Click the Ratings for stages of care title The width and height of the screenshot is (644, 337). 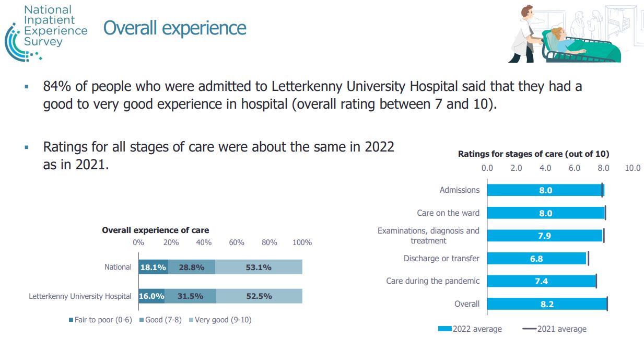(x=533, y=154)
